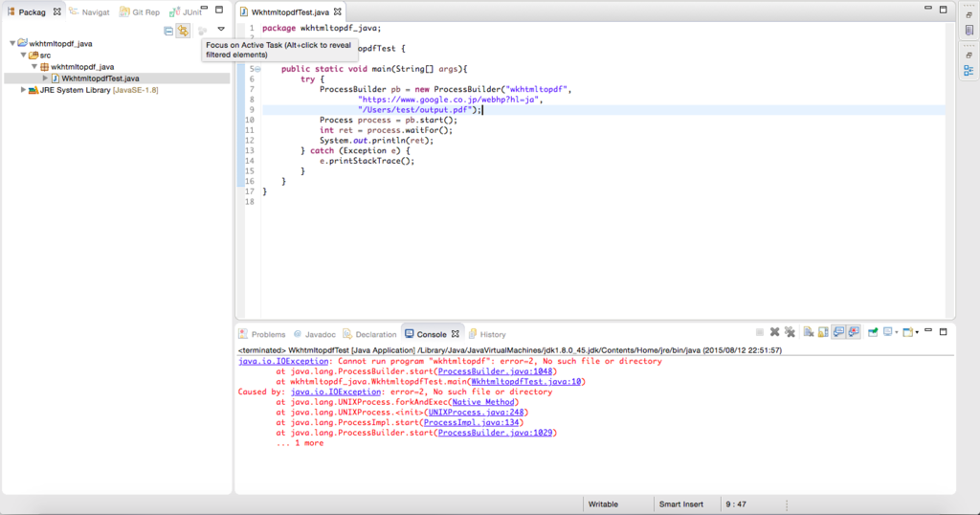Click the '... 1 more' console line
Viewport: 980px width, 515px height.
[x=300, y=443]
